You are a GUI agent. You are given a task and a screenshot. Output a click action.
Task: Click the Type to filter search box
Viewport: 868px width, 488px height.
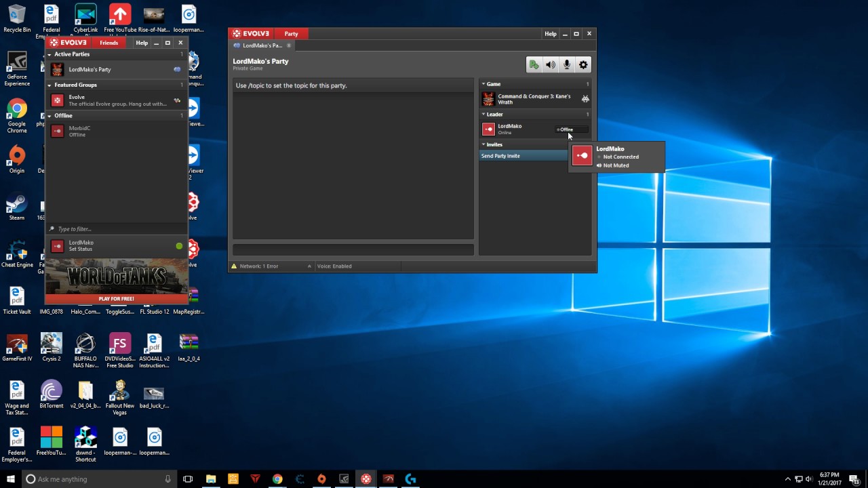pyautogui.click(x=117, y=229)
